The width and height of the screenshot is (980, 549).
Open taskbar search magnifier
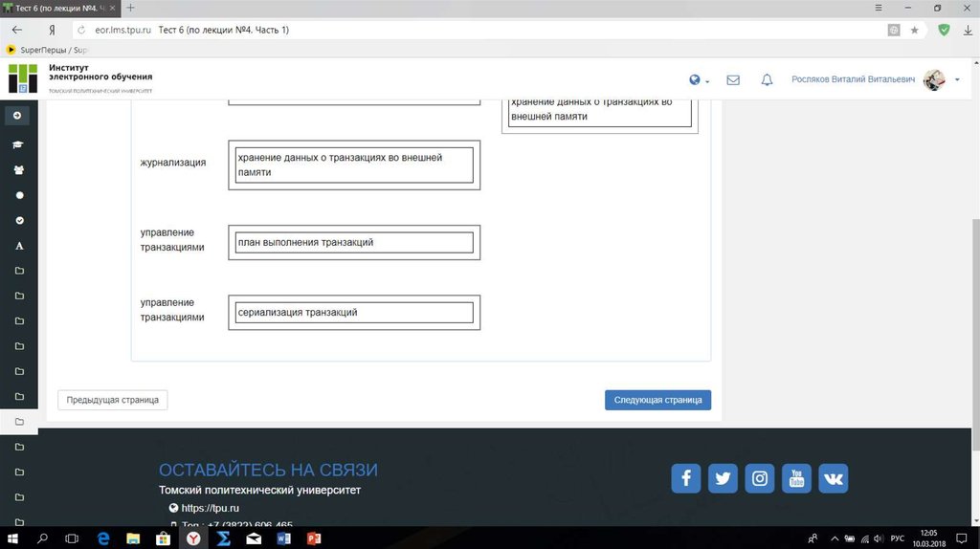(42, 538)
